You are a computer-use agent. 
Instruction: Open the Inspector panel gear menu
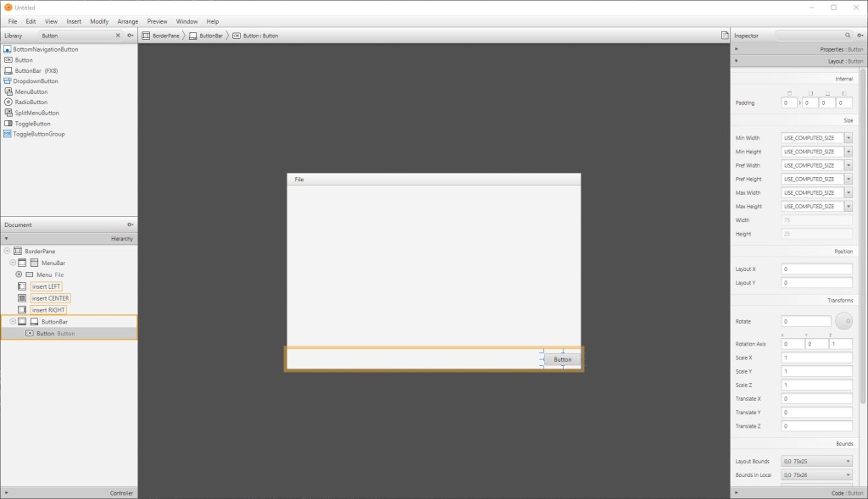pyautogui.click(x=859, y=36)
